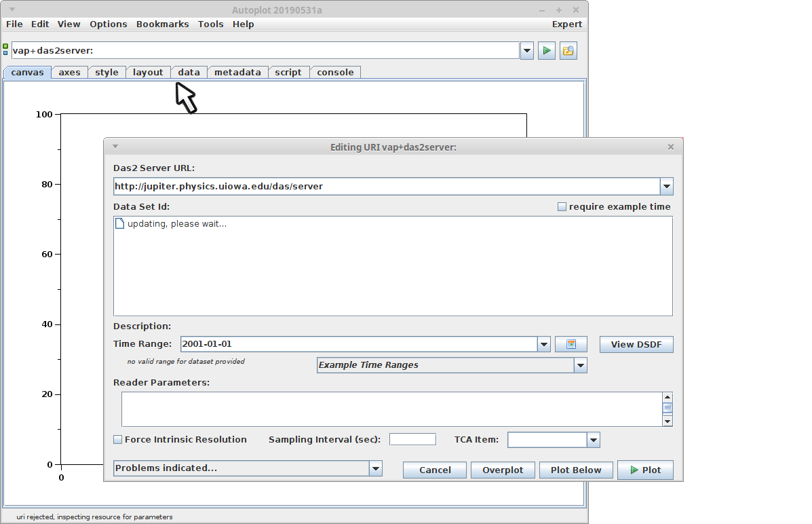This screenshot has width=812, height=524.
Task: Expand the main URI address dropdown
Action: (526, 51)
